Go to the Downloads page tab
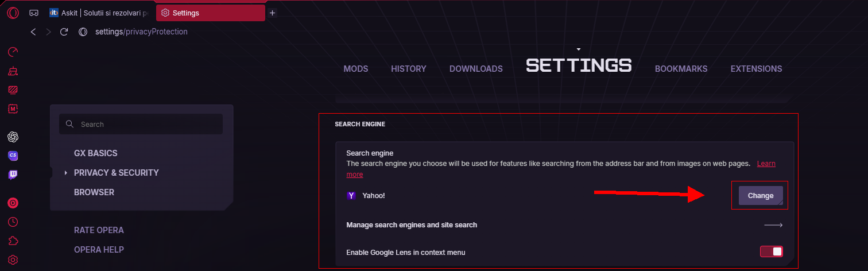 pos(476,69)
